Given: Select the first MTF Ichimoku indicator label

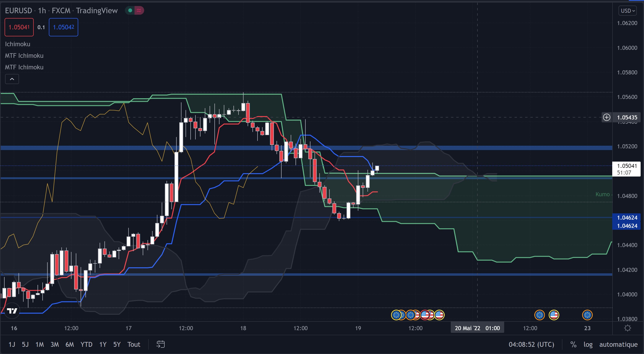Looking at the screenshot, I should point(24,56).
